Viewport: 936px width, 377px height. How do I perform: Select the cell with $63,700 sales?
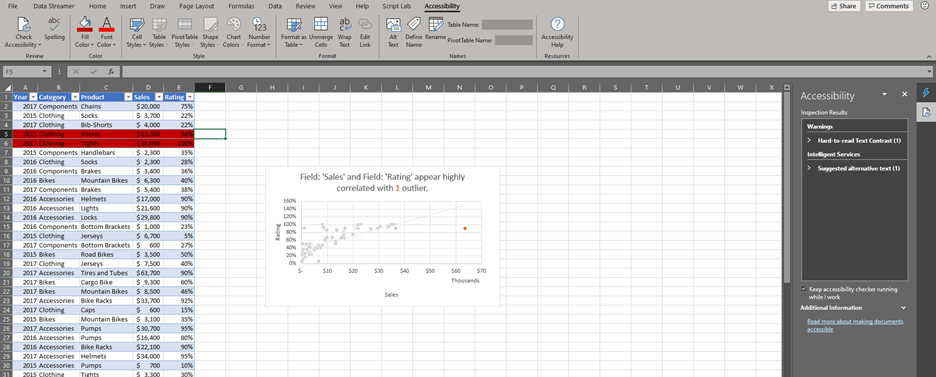click(x=148, y=273)
